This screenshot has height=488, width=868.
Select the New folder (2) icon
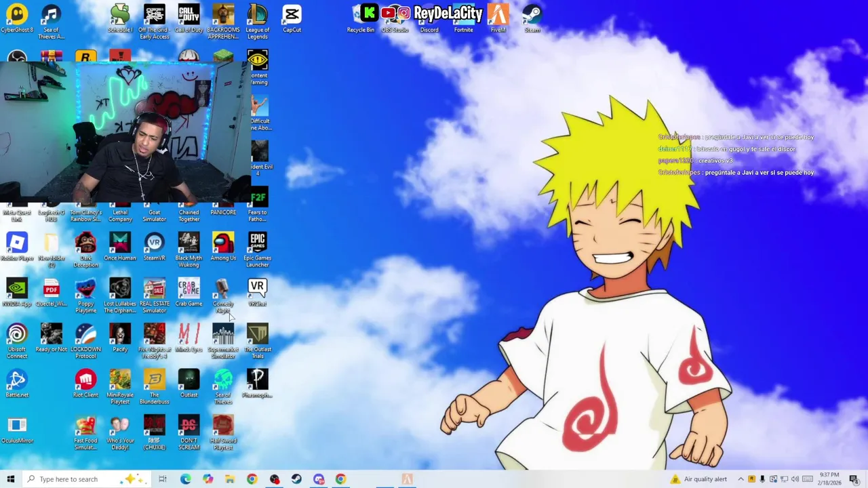click(52, 249)
